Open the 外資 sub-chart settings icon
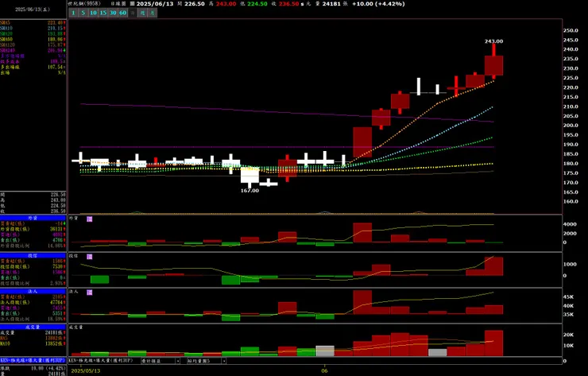The width and height of the screenshot is (588, 376). click(89, 219)
